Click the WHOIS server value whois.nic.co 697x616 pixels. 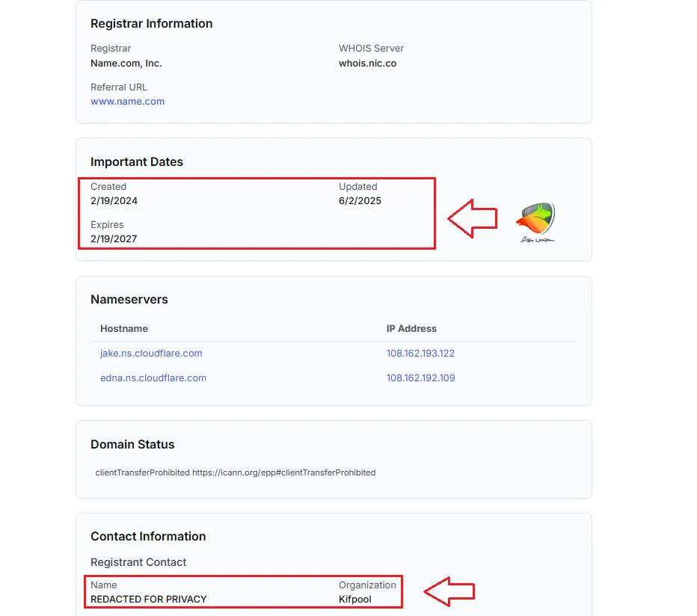click(x=367, y=64)
